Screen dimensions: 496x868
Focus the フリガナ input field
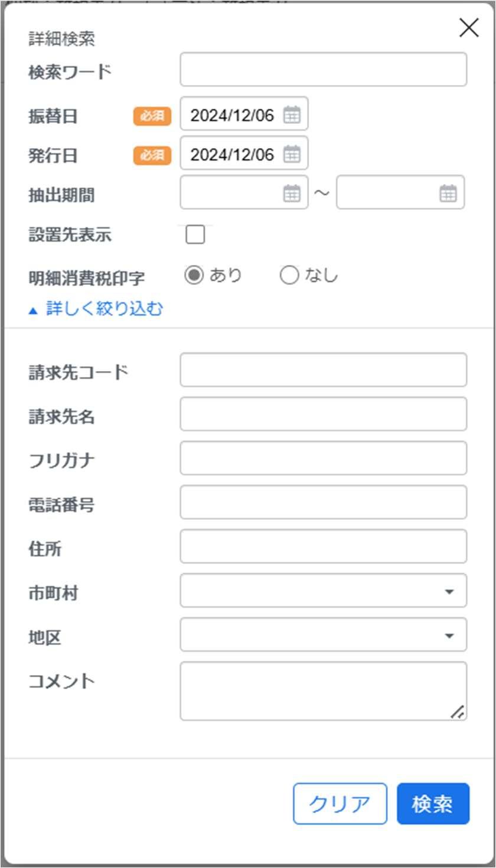324,458
